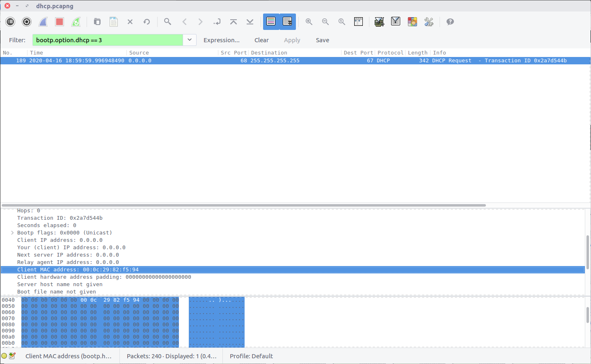Open the coloring rules icon
The width and height of the screenshot is (591, 364).
pos(412,22)
